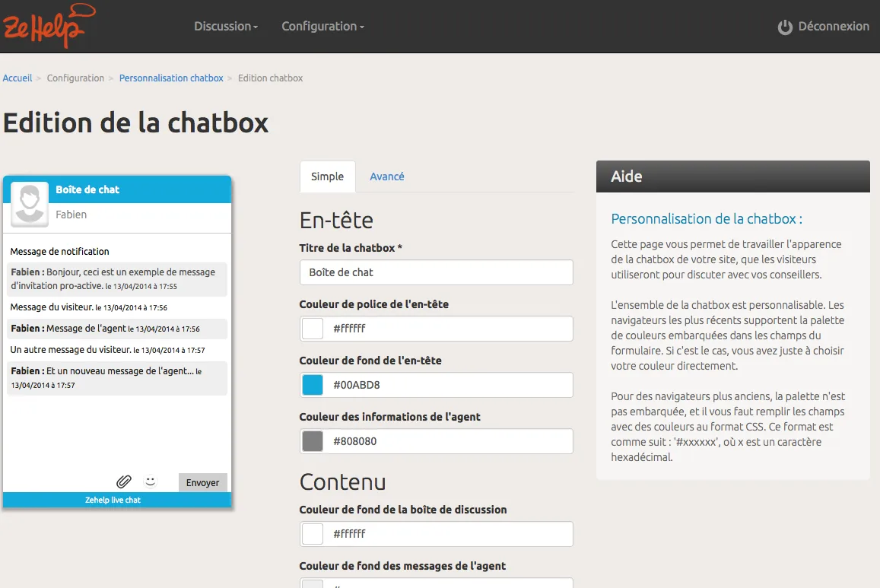Screen dimensions: 880x588
Task: Go to Accueil breadcrumb link
Action: pos(17,78)
